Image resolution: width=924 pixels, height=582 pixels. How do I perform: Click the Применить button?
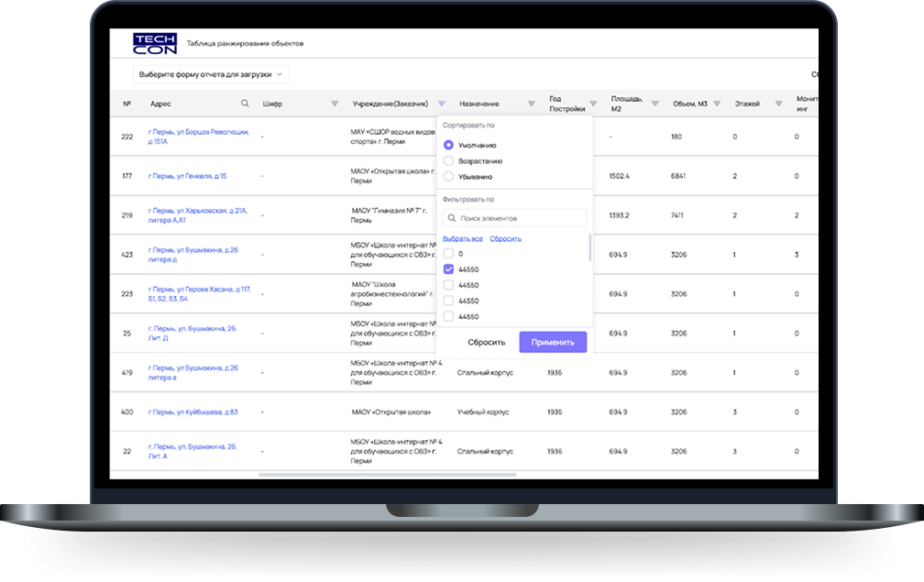click(553, 342)
